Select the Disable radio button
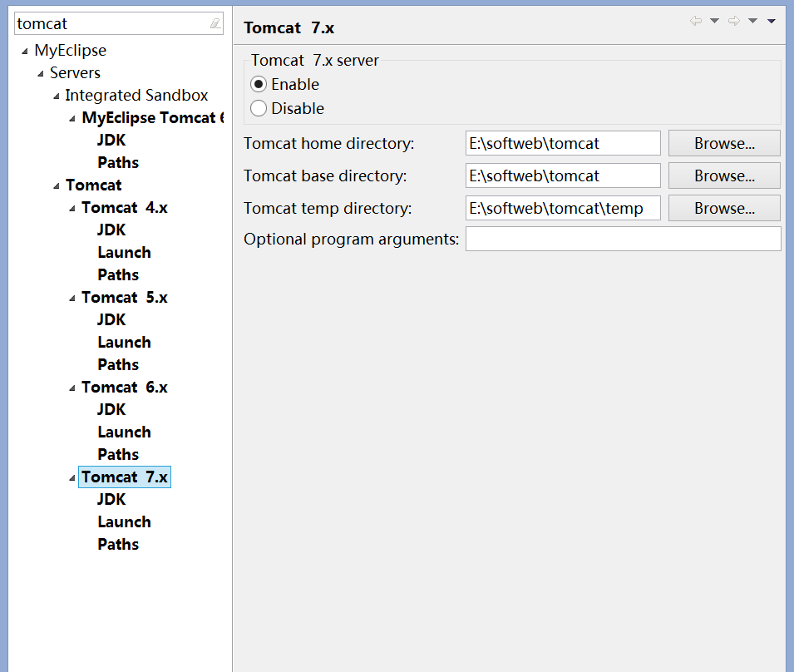Viewport: 794px width, 672px height. (x=259, y=108)
